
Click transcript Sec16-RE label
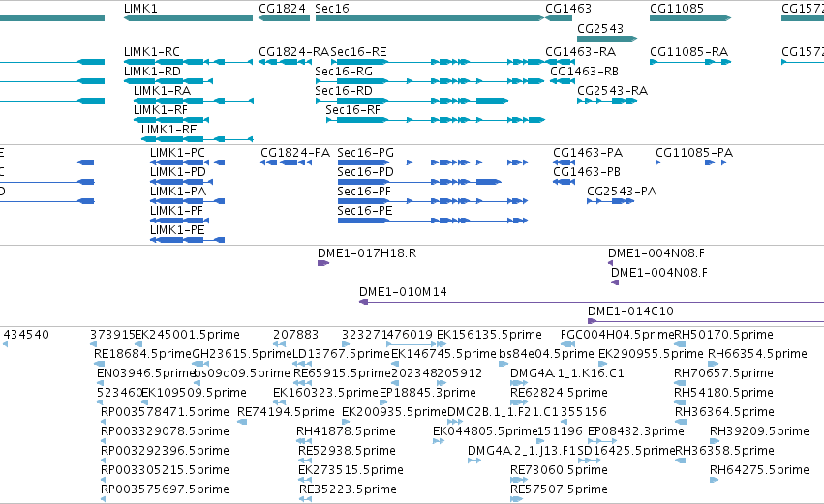click(358, 52)
